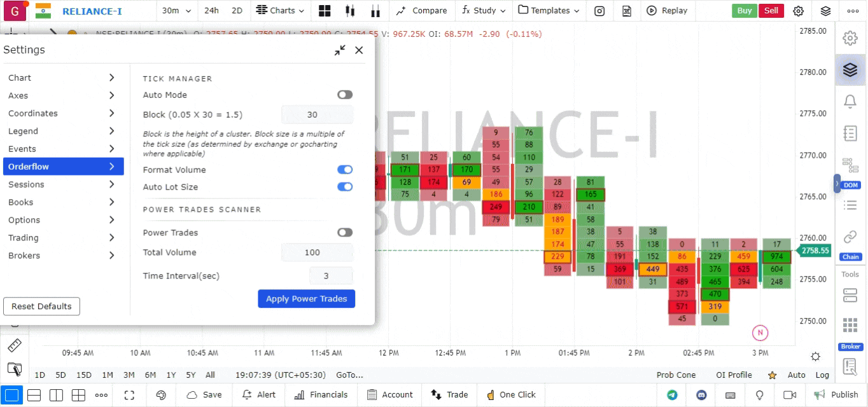Screen dimensions: 868x407
Task: Open the Charts dropdown menu
Action: [x=281, y=11]
